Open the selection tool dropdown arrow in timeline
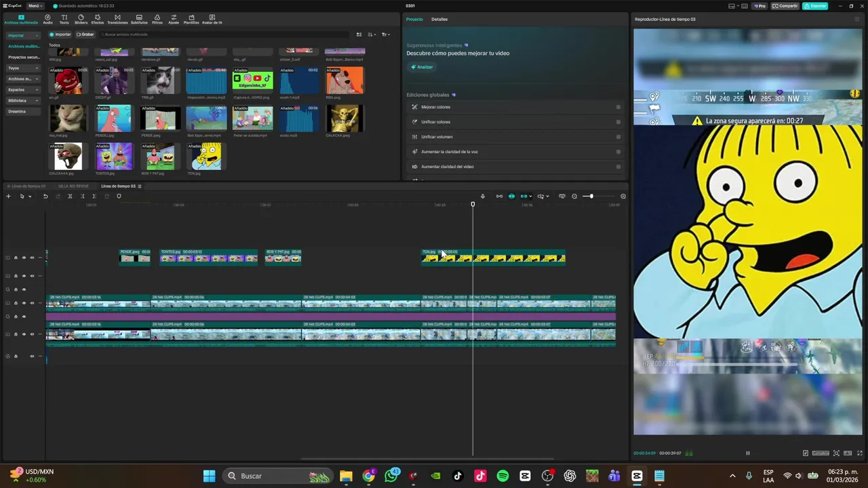 pos(30,197)
